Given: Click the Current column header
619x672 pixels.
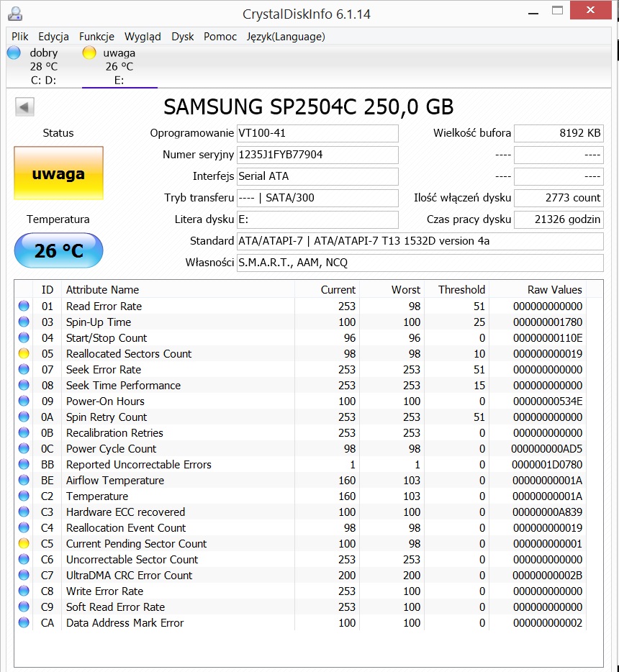Looking at the screenshot, I should pos(327,290).
